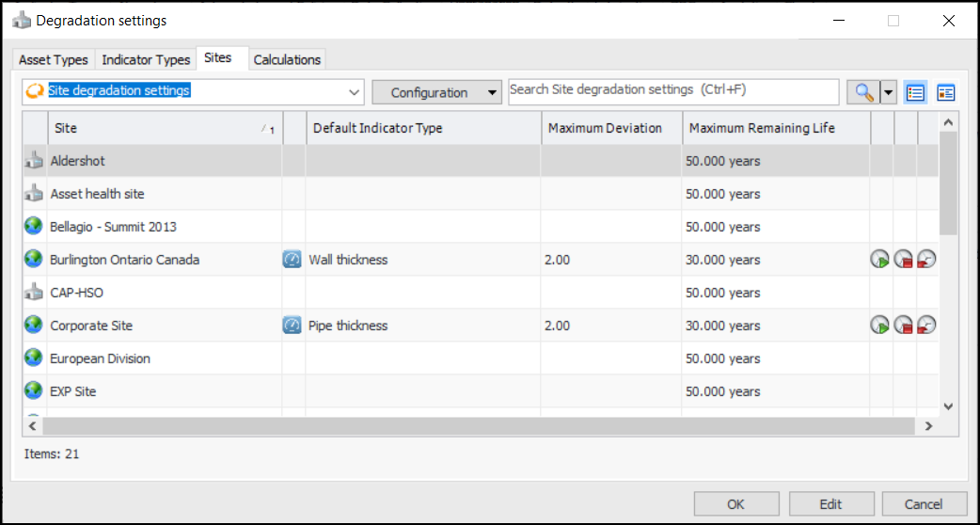Image resolution: width=980 pixels, height=525 pixels.
Task: Select the European Division site name
Action: coord(100,358)
